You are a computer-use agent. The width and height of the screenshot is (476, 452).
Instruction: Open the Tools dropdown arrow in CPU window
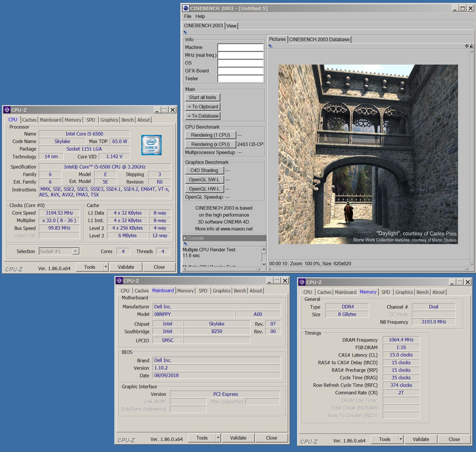[106, 267]
